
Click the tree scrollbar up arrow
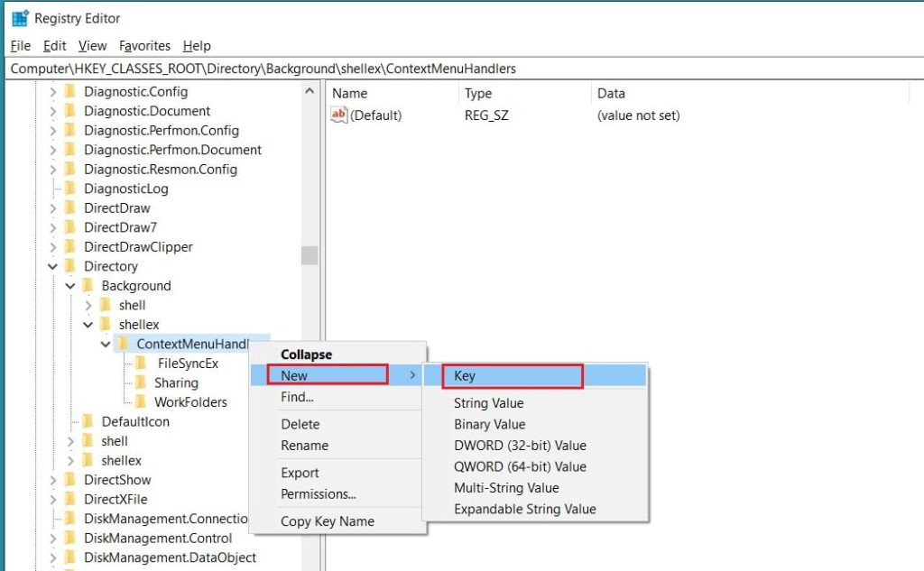coord(310,91)
